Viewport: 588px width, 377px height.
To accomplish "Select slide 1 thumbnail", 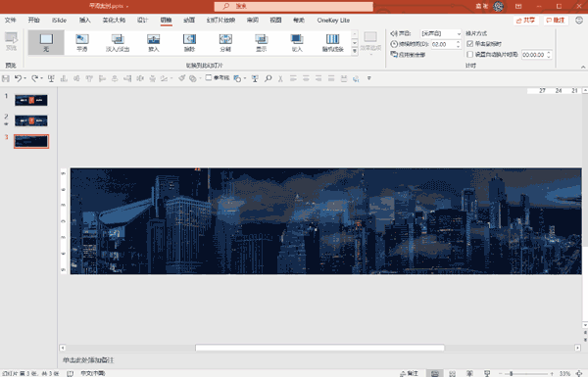I will coord(31,100).
